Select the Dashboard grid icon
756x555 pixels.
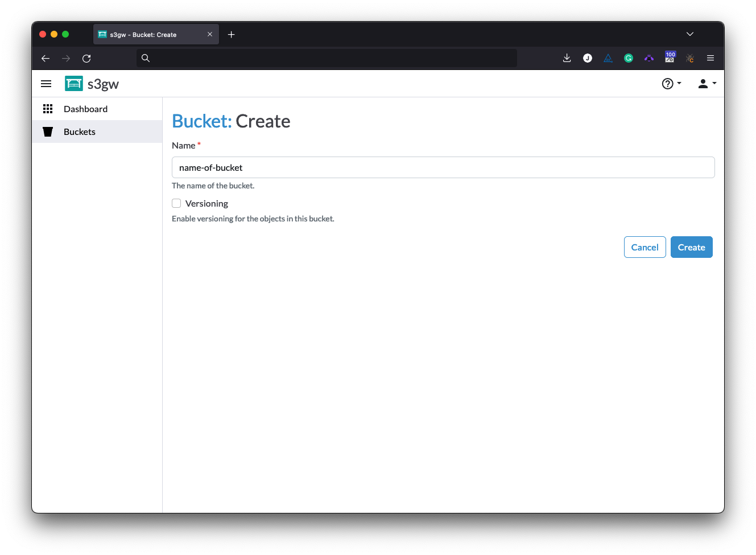click(x=48, y=108)
